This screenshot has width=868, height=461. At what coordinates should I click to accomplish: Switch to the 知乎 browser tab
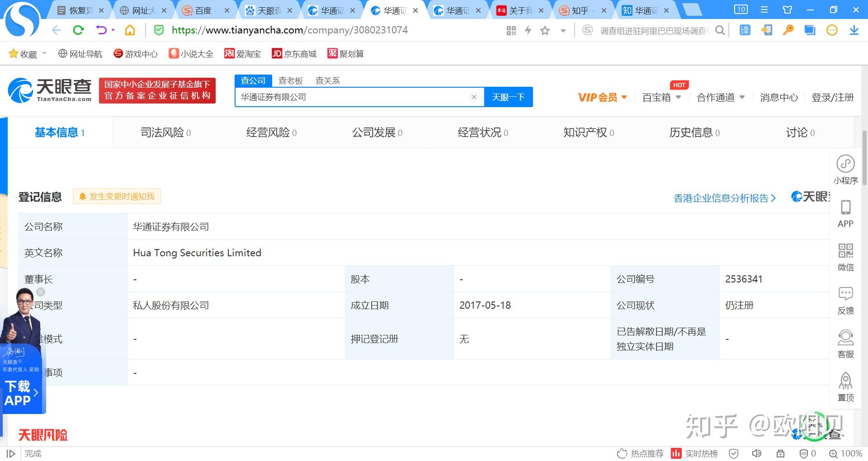click(583, 10)
